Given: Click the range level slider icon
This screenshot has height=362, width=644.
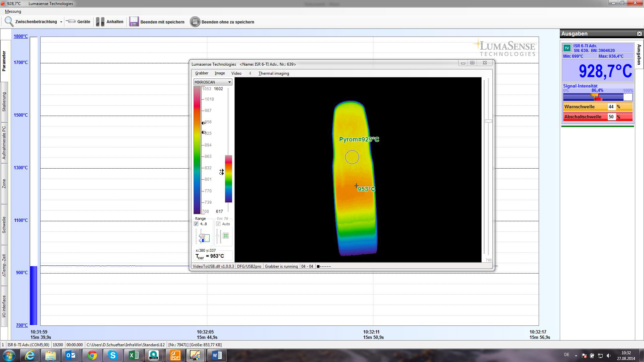Looking at the screenshot, I should click(204, 238).
